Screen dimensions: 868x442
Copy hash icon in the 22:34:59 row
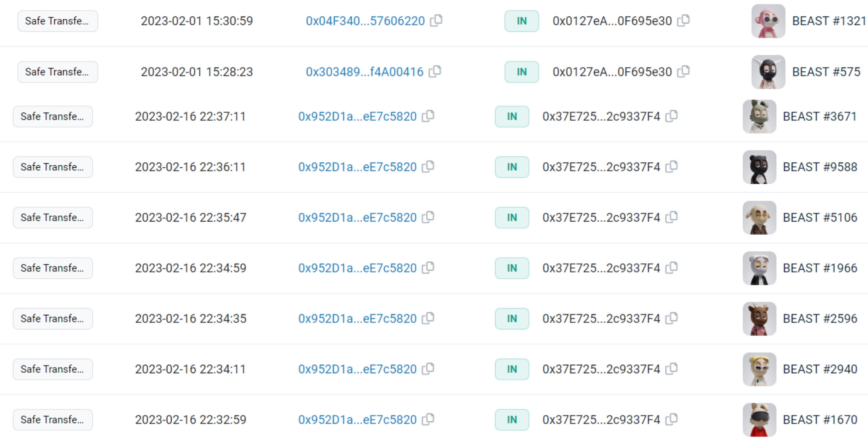tap(428, 267)
